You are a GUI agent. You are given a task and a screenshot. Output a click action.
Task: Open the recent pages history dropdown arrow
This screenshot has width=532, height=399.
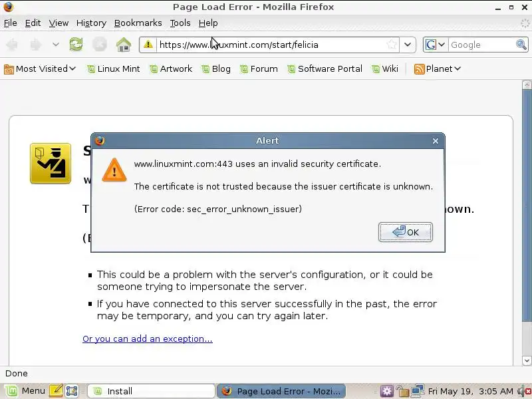[56, 45]
